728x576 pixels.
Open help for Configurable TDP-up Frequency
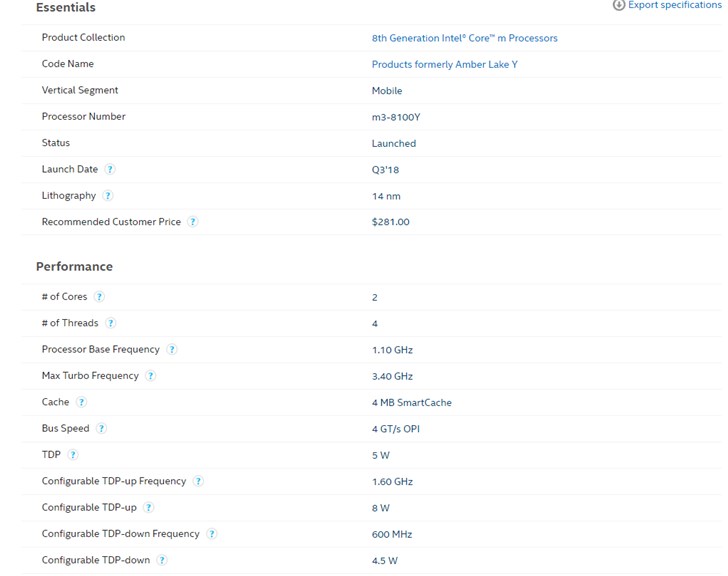click(198, 481)
